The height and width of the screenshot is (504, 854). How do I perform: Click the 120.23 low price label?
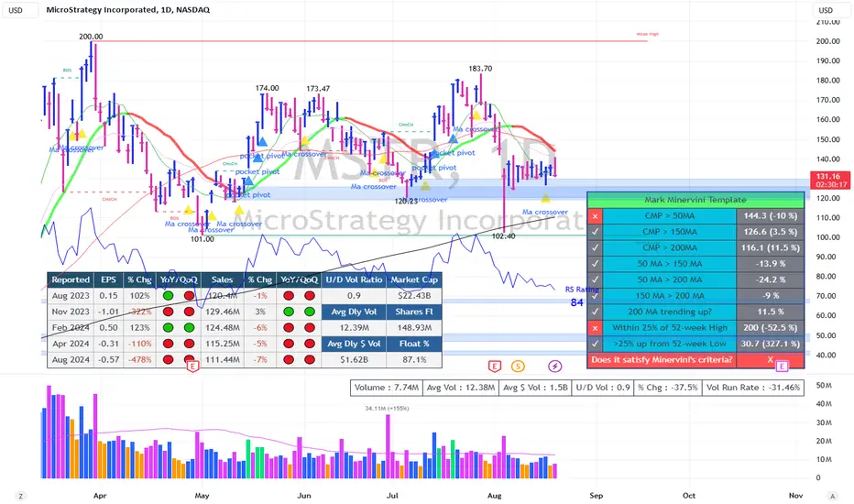[x=406, y=201]
